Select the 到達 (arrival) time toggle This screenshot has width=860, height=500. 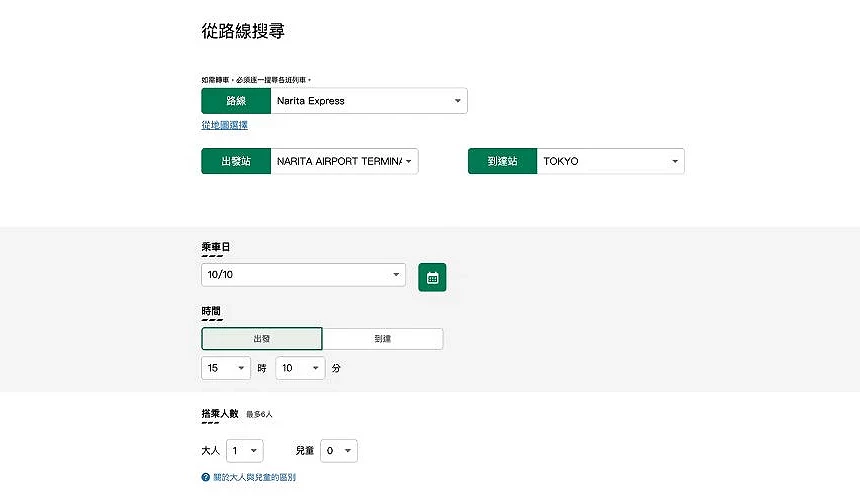point(382,339)
